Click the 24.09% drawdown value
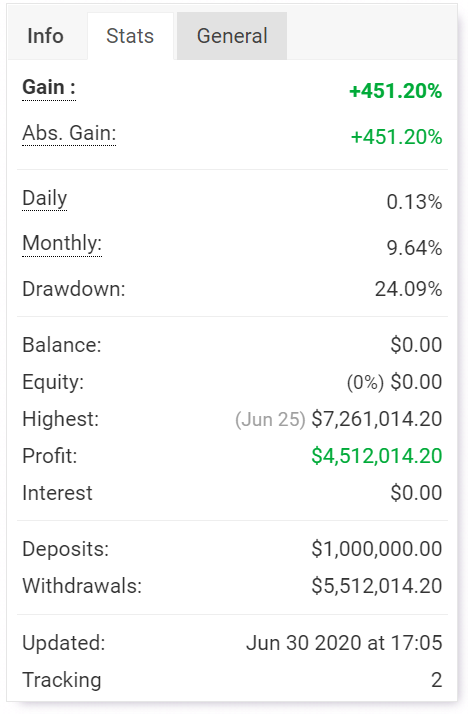Image resolution: width=468 pixels, height=714 pixels. (408, 289)
